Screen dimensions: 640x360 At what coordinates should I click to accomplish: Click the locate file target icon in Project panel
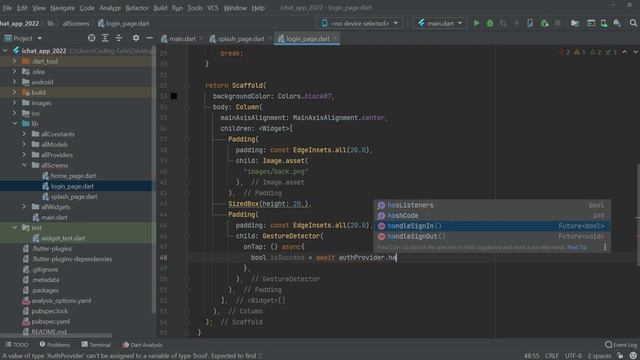click(x=91, y=38)
